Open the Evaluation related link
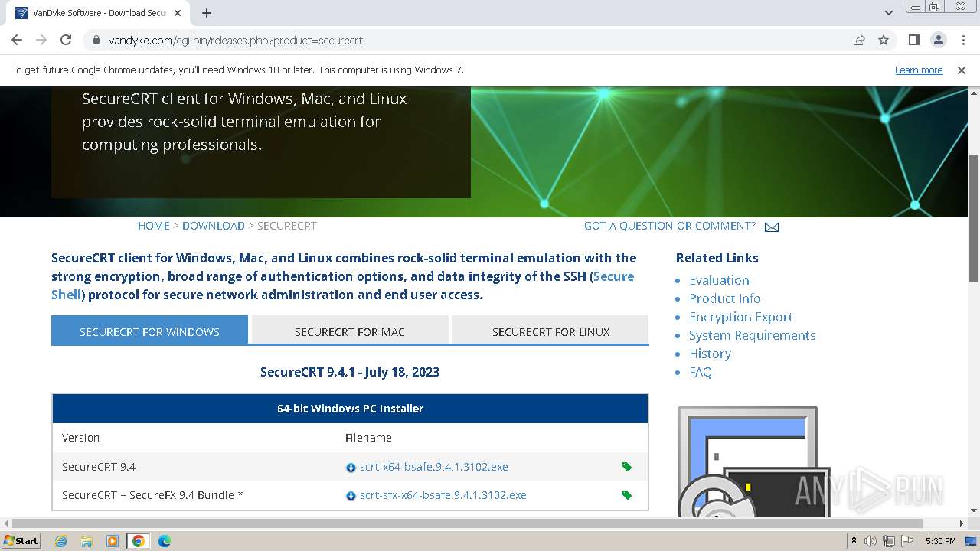Image resolution: width=980 pixels, height=551 pixels. [x=719, y=280]
